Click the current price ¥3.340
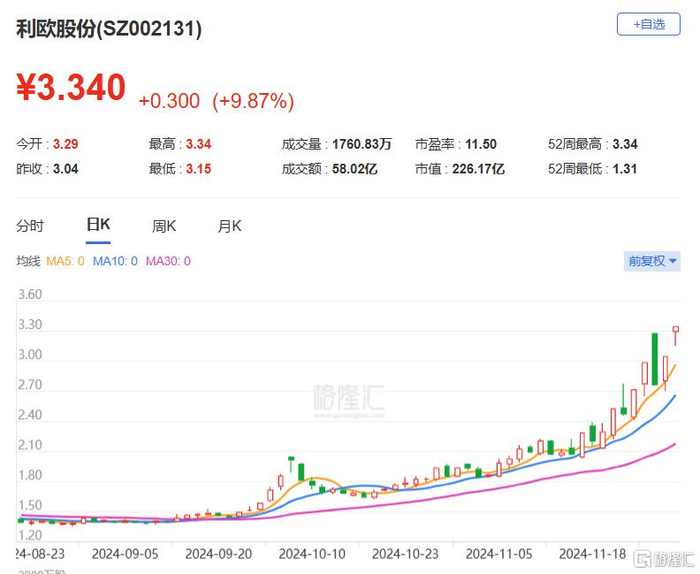 tap(71, 87)
